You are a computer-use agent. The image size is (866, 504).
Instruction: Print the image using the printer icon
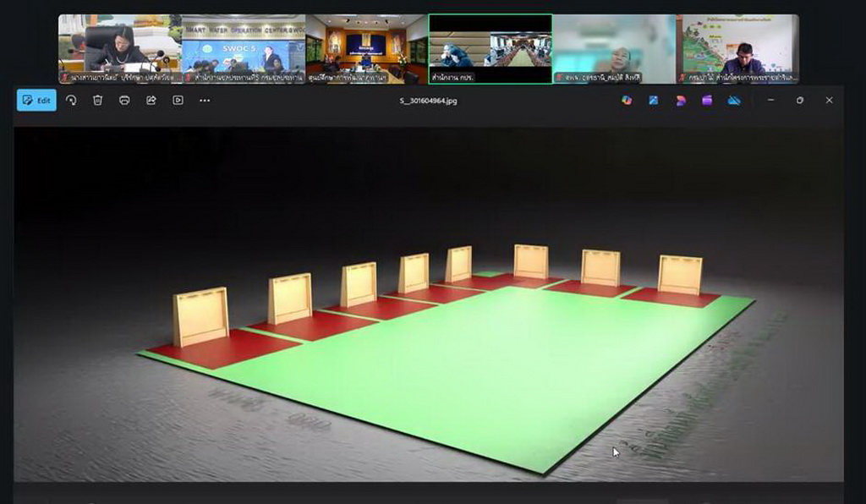pyautogui.click(x=124, y=100)
